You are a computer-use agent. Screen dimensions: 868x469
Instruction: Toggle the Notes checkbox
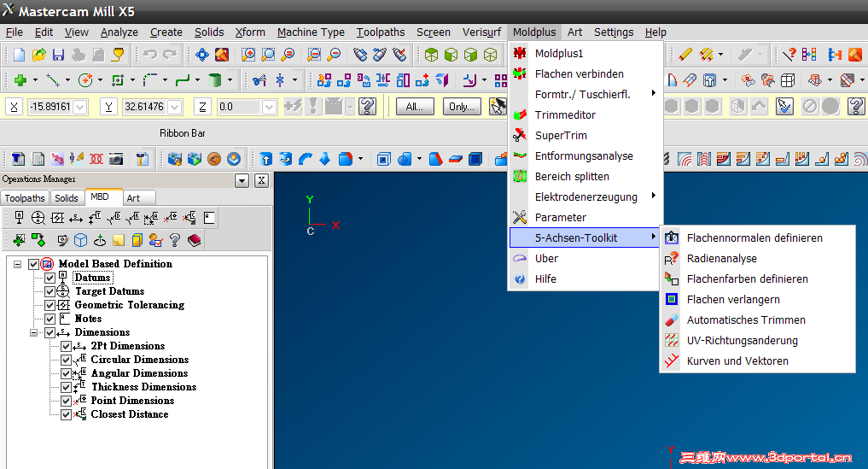click(50, 319)
